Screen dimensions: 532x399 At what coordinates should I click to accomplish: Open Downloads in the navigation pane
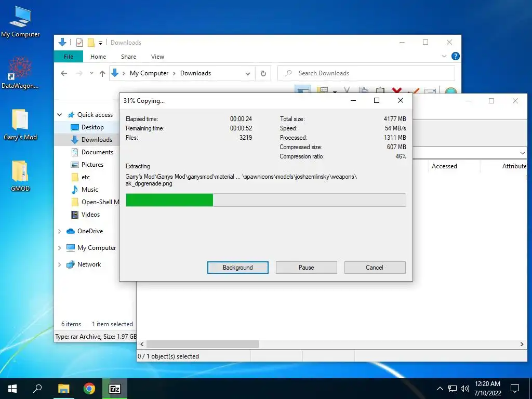point(91,140)
